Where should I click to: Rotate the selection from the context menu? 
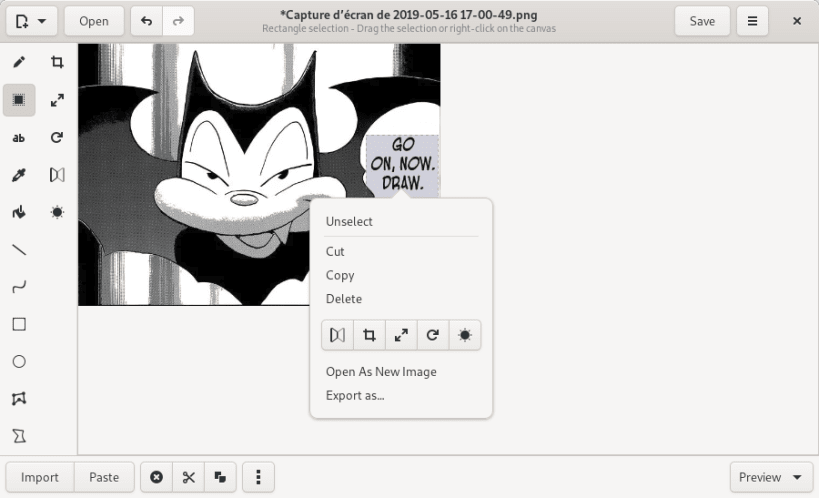click(433, 335)
